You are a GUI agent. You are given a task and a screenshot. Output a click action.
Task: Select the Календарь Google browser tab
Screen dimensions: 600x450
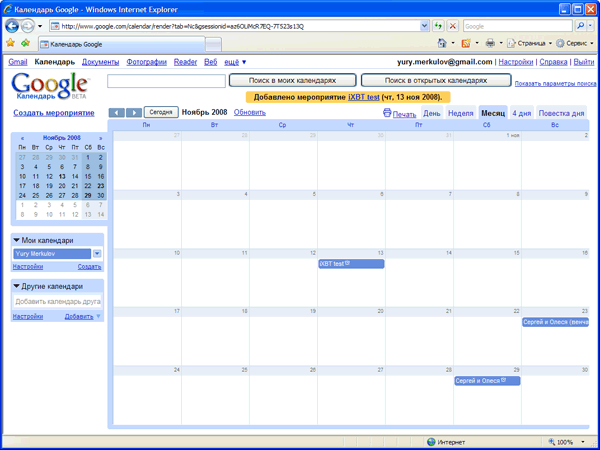[x=122, y=44]
